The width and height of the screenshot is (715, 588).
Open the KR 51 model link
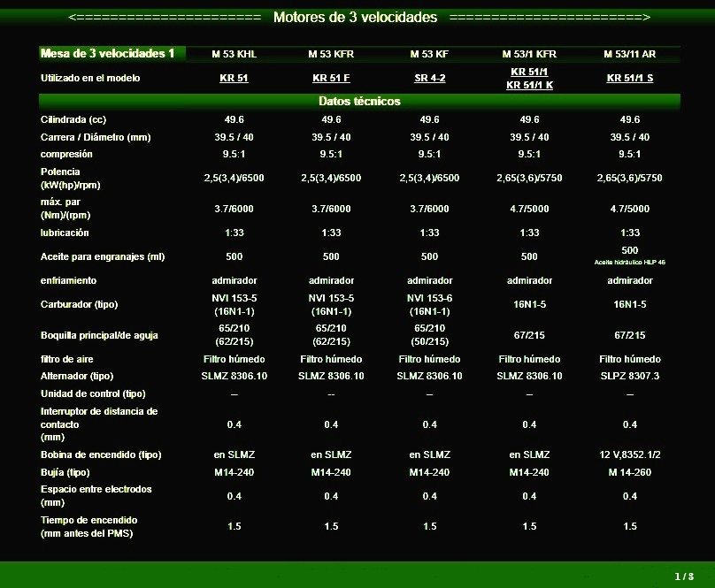coord(234,78)
